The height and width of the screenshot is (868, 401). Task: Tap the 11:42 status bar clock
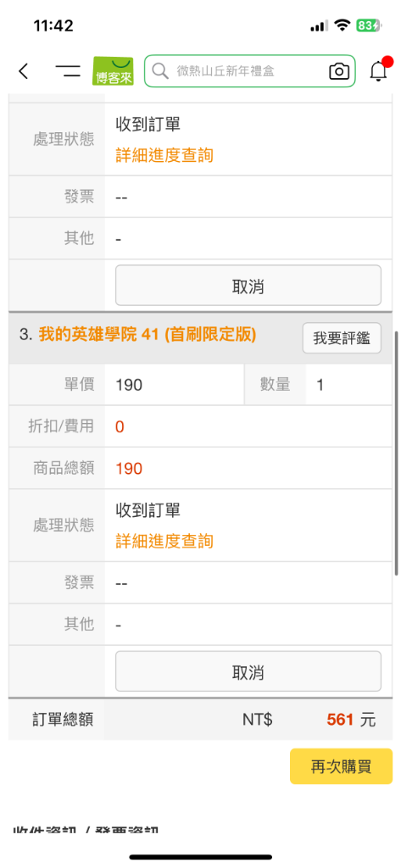53,25
